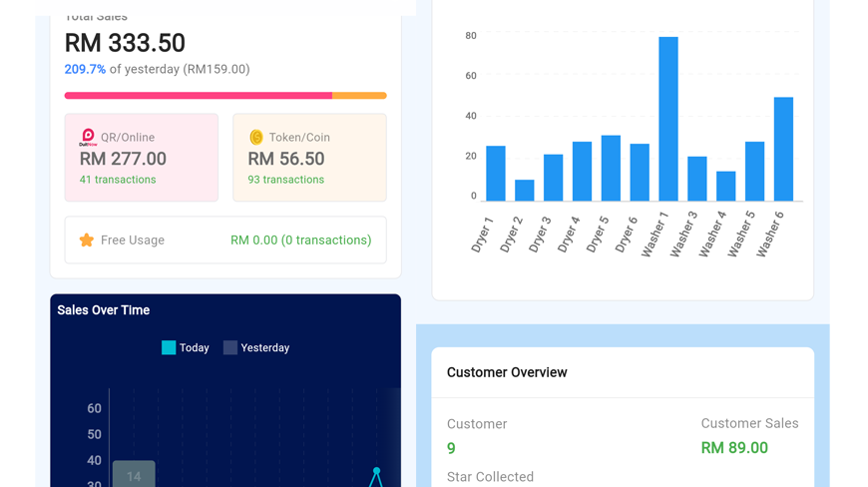Click the RM 277.00 amount

(x=123, y=159)
